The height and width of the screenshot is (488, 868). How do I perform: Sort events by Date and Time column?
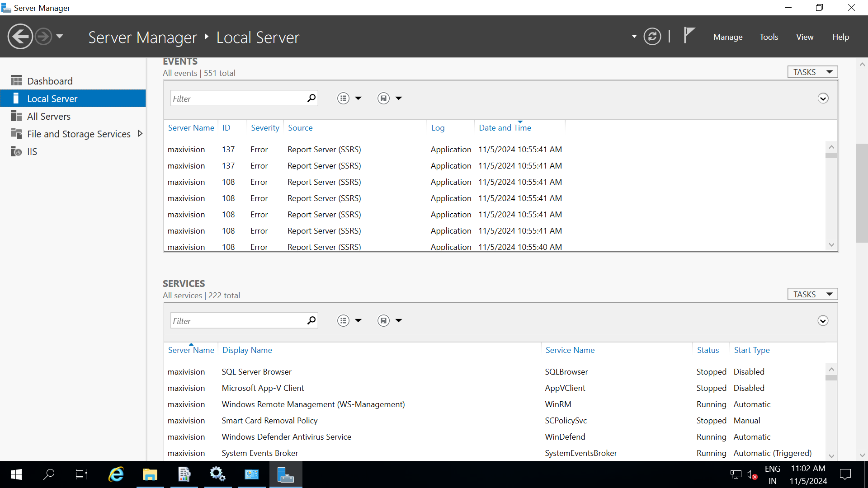tap(505, 128)
